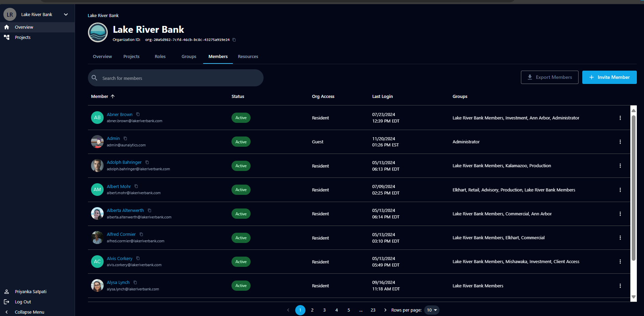Select the Members tab
The height and width of the screenshot is (316, 644).
tap(218, 56)
